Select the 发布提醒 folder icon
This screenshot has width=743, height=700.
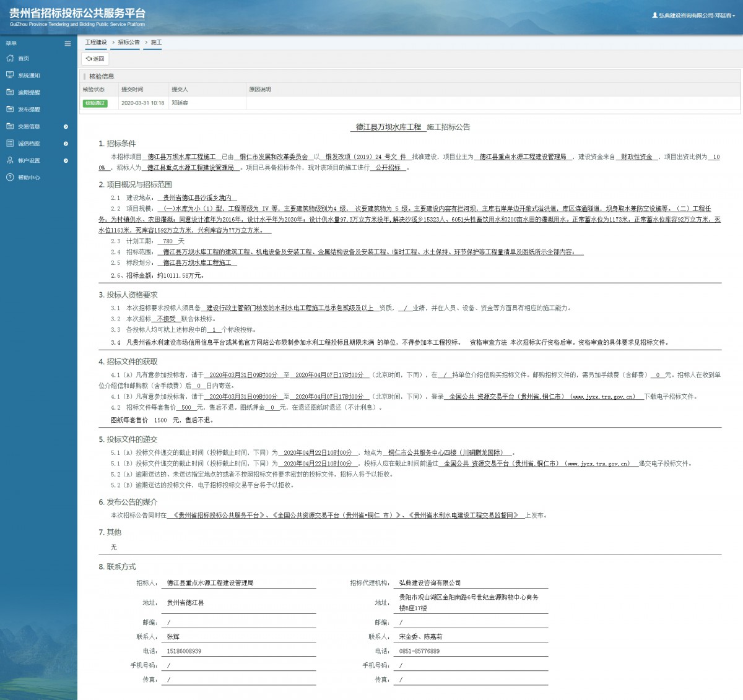(x=10, y=109)
